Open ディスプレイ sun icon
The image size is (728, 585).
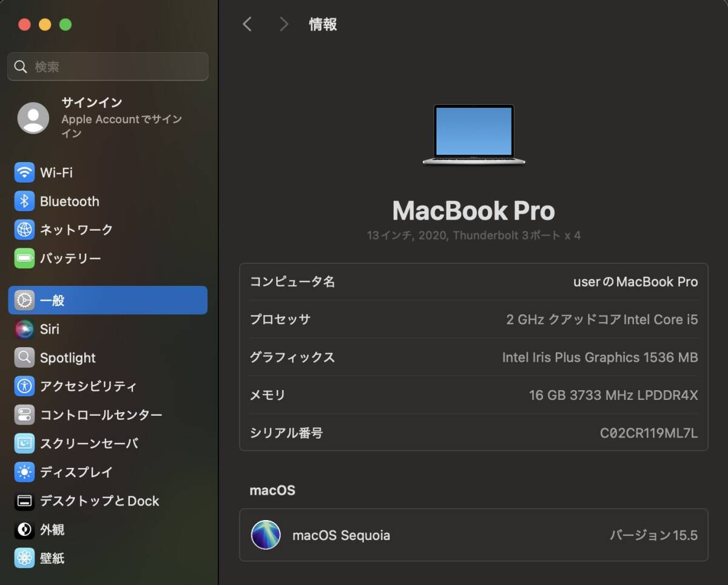click(24, 472)
